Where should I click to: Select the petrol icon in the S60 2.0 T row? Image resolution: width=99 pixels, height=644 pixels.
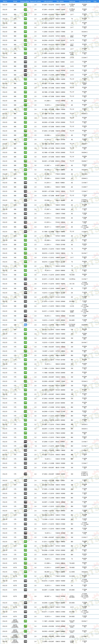(25, 14)
